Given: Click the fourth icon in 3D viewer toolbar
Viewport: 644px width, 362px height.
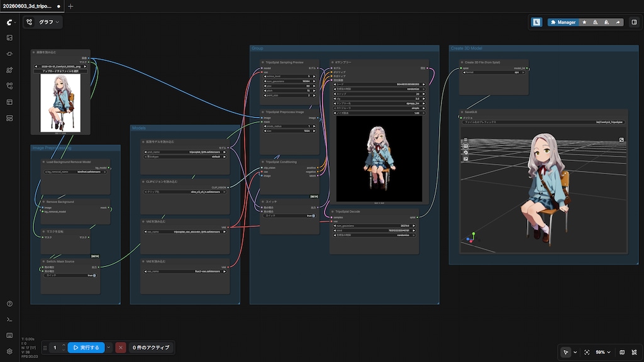Looking at the screenshot, I should tap(465, 159).
